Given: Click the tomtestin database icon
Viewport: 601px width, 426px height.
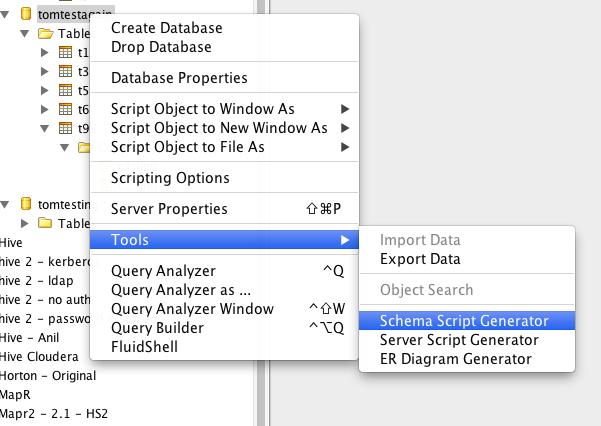Looking at the screenshot, I should point(26,204).
